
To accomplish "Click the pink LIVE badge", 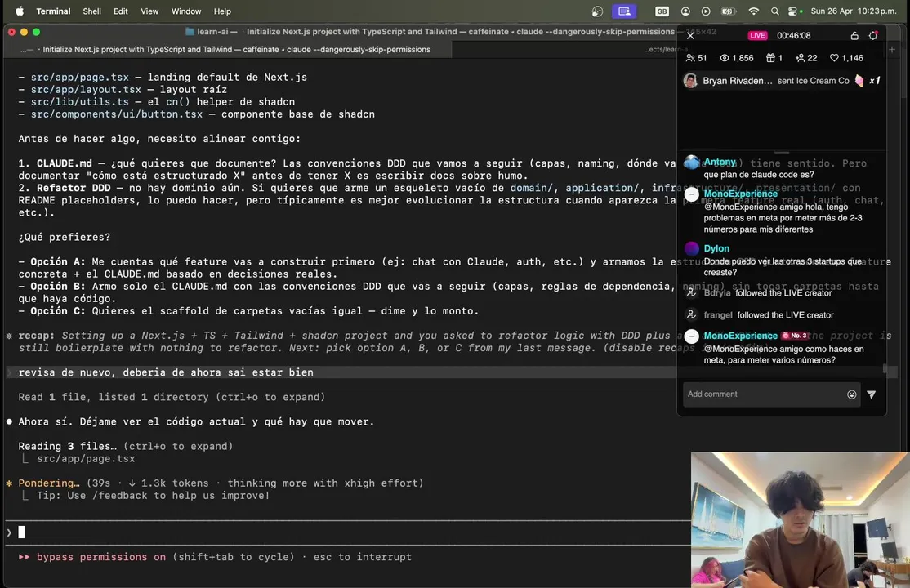I will pyautogui.click(x=757, y=35).
